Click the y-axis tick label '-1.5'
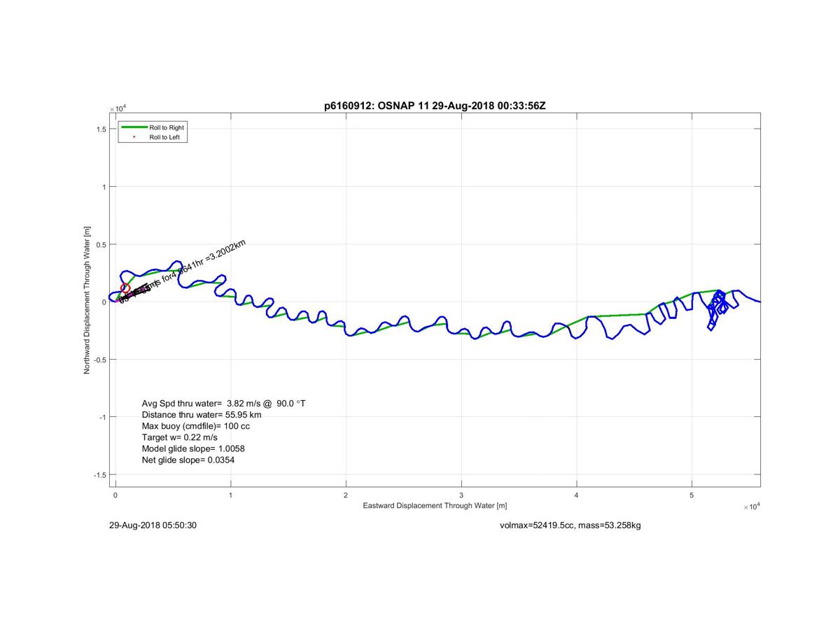Image resolution: width=840 pixels, height=622 pixels. [99, 475]
